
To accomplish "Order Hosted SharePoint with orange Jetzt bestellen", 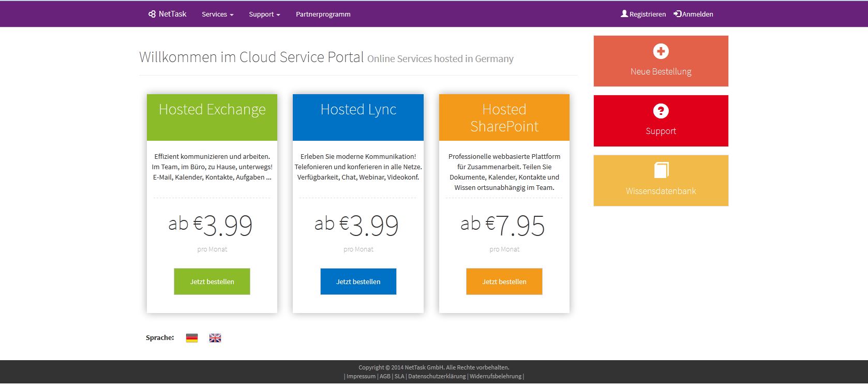I will [x=504, y=282].
